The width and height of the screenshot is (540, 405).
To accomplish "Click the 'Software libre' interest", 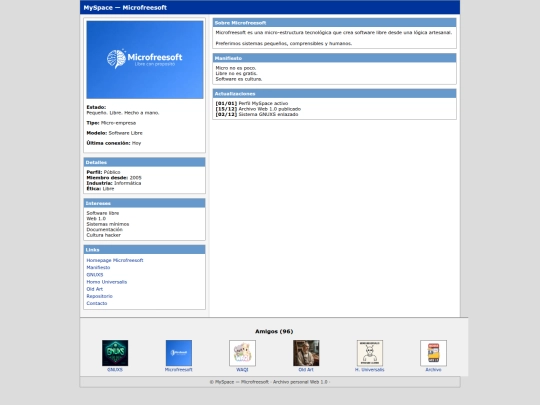I will pyautogui.click(x=103, y=213).
